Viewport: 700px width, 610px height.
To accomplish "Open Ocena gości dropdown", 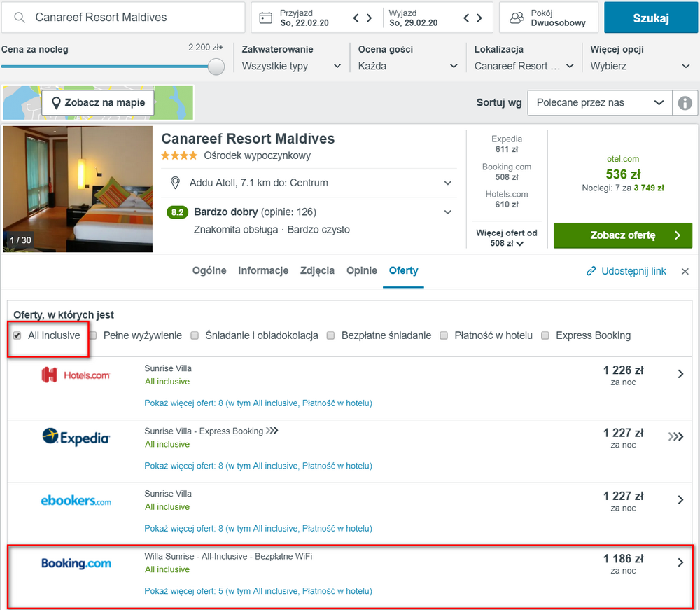I will click(x=407, y=66).
